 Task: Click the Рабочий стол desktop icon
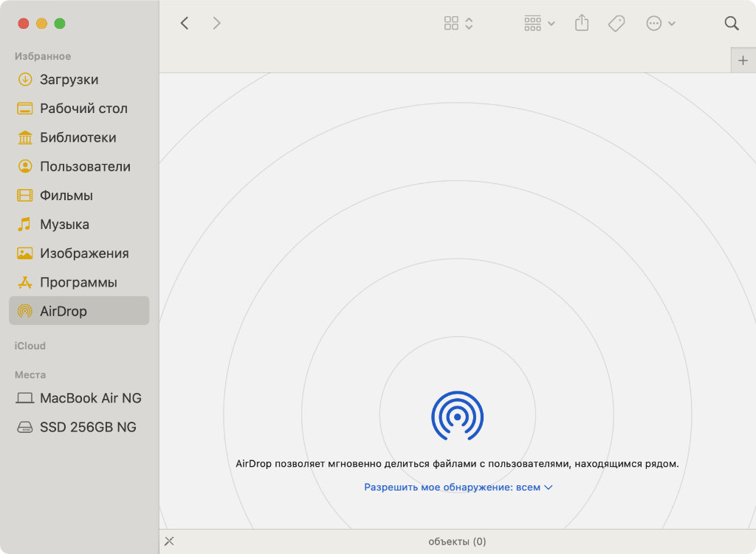[25, 108]
